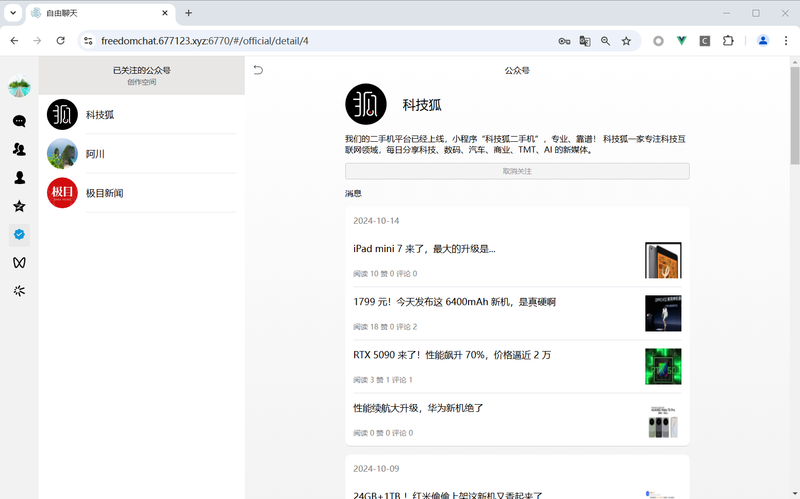800x499 pixels.
Task: Click 阅读 3 赞 1 评论 1 stats
Action: 383,380
